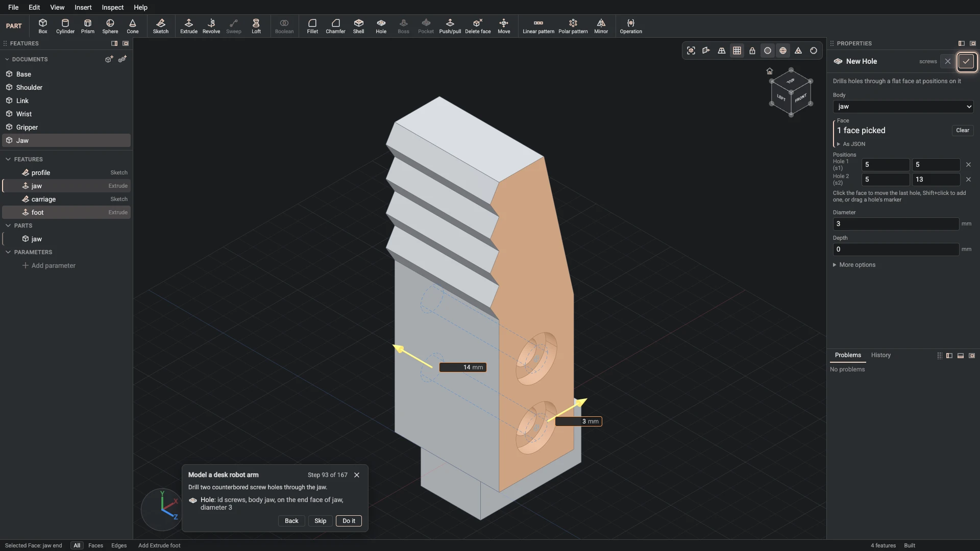Viewport: 980px width, 551px height.
Task: Toggle the lock icon in viewport toolbar
Action: point(752,51)
